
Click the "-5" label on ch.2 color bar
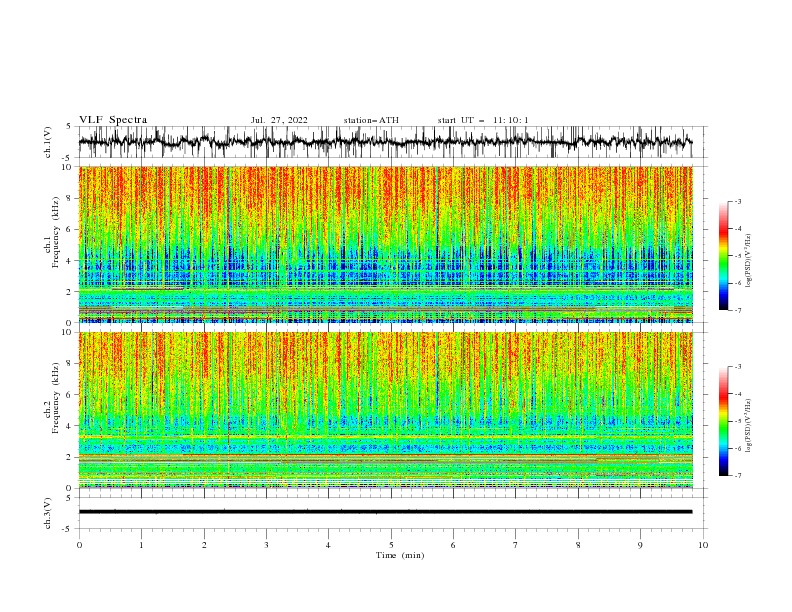pyautogui.click(x=738, y=421)
